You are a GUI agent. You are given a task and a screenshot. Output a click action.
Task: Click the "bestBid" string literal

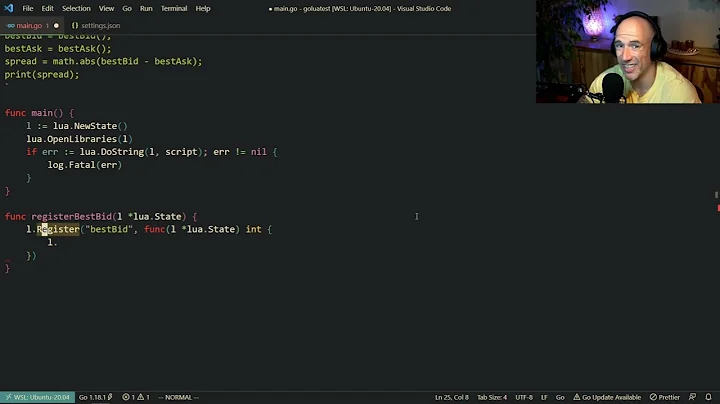pyautogui.click(x=109, y=229)
